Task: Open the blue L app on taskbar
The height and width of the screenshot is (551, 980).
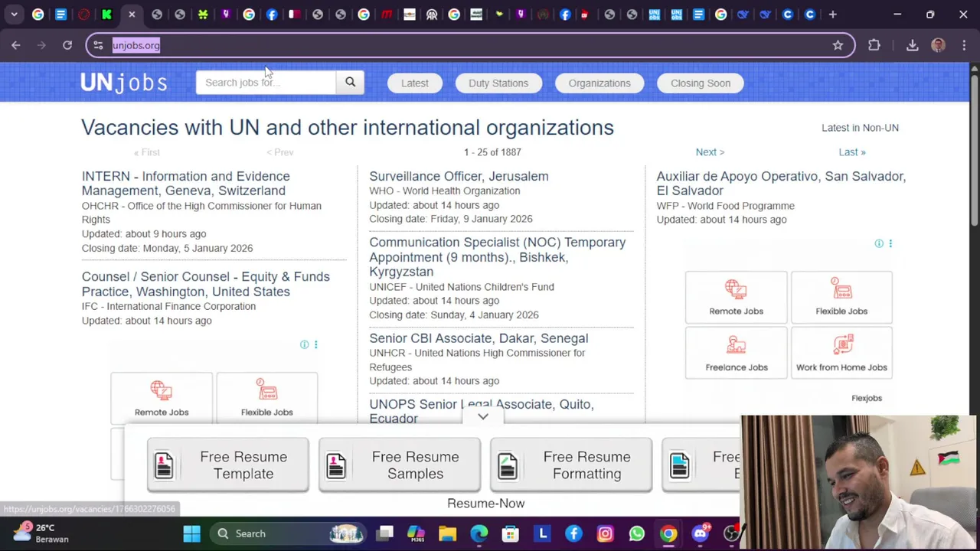Action: 542,533
